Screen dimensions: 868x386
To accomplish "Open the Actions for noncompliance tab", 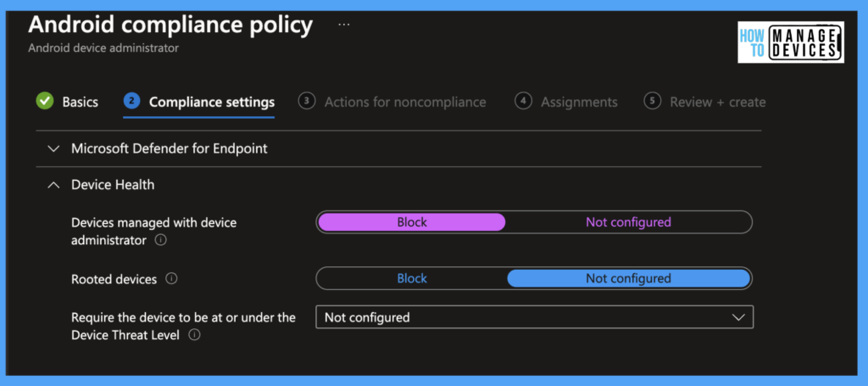I will [405, 103].
